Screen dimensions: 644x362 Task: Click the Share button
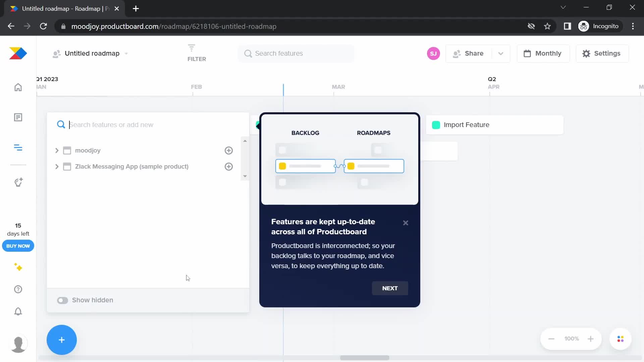point(469,54)
